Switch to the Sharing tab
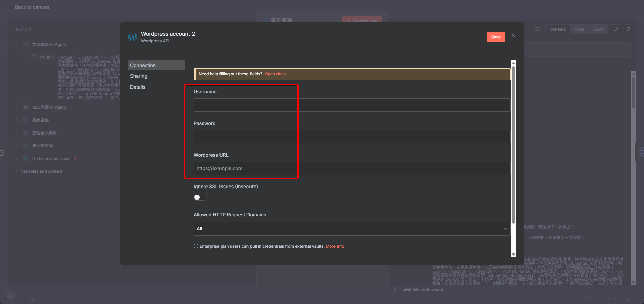The height and width of the screenshot is (304, 644). (139, 76)
